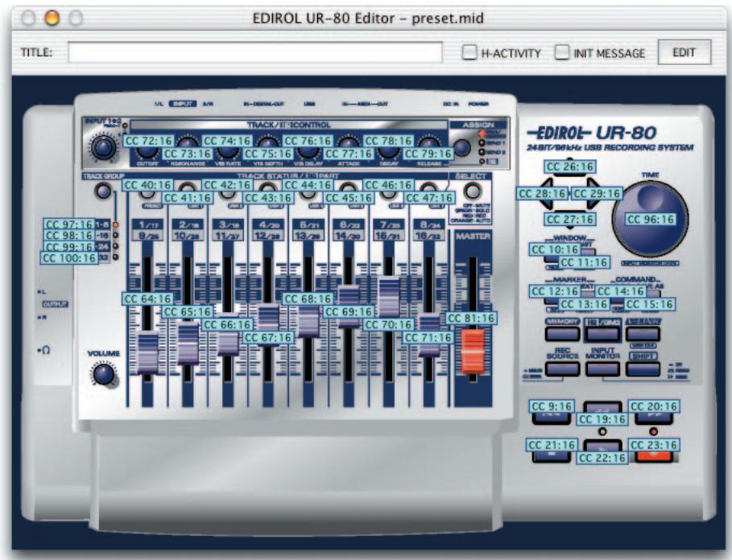Viewport: 732px width, 560px height.
Task: Toggle the INIT MESSAGE checkbox
Action: pos(562,51)
